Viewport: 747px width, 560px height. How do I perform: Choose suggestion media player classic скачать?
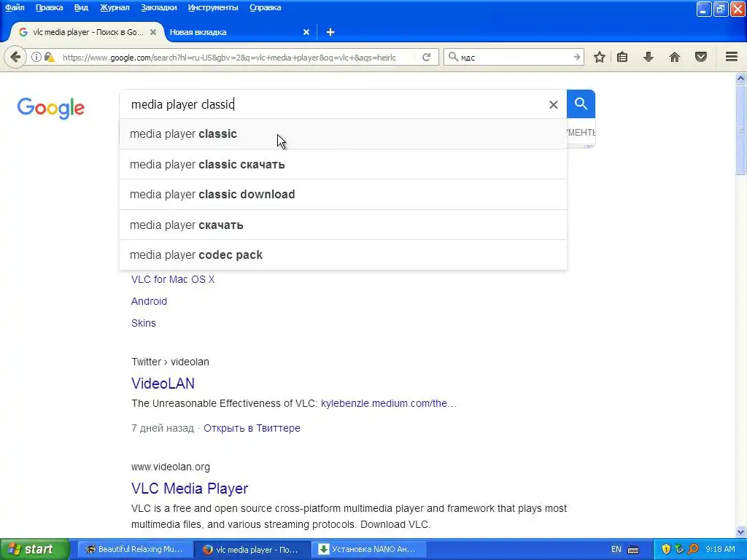tap(343, 164)
